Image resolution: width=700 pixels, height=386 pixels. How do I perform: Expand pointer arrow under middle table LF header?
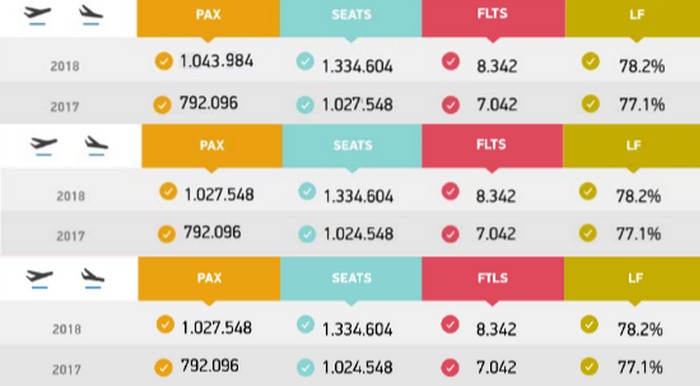(633, 170)
